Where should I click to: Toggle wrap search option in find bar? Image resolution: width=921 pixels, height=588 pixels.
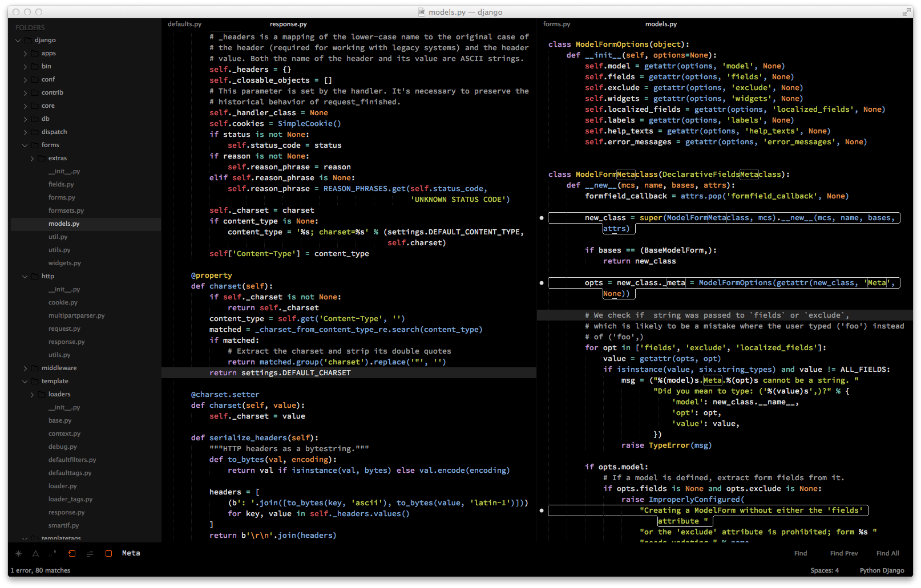click(x=71, y=553)
